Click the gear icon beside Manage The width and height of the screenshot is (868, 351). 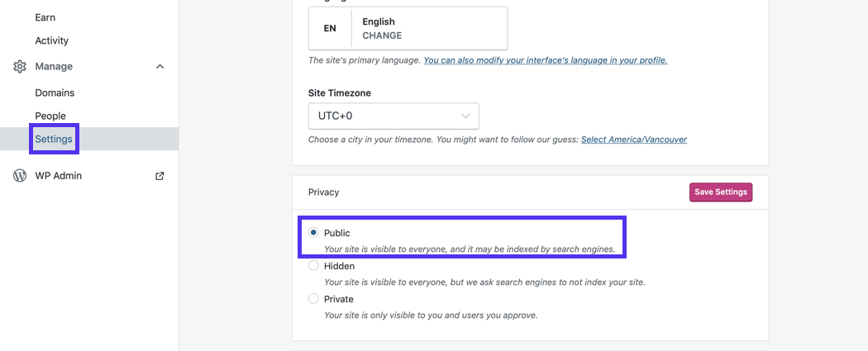(x=20, y=66)
